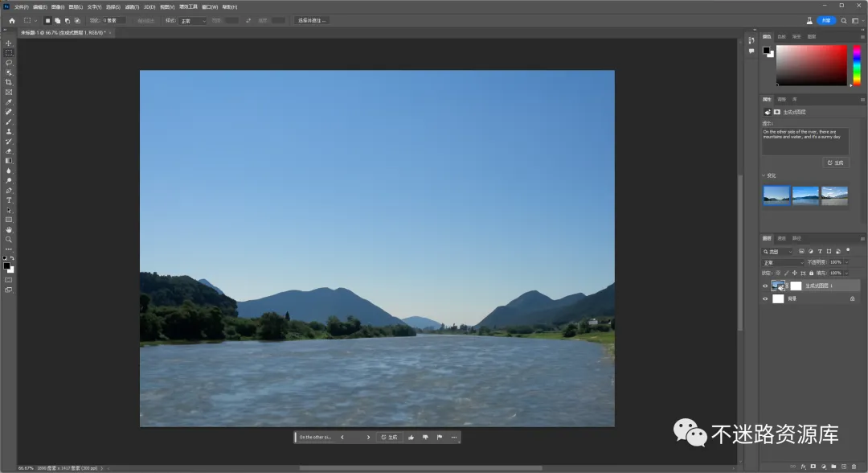Toggle visibility of the 背景 layer

765,299
